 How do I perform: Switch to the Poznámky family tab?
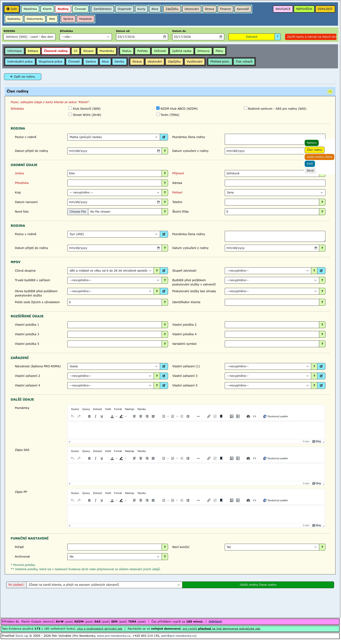coord(107,51)
